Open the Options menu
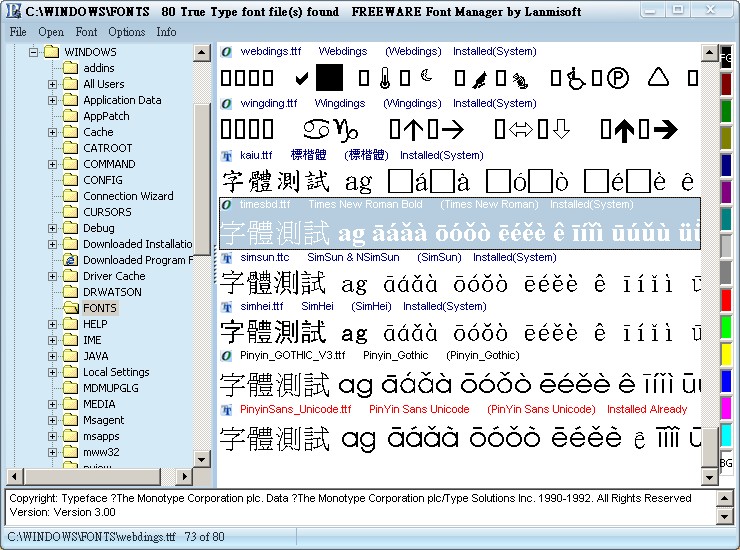The image size is (740, 550). tap(126, 32)
